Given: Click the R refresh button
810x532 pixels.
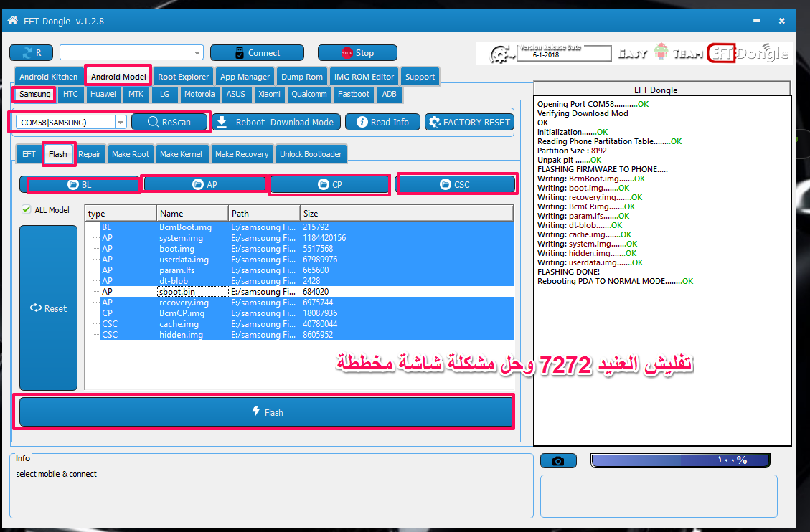Looking at the screenshot, I should point(31,52).
